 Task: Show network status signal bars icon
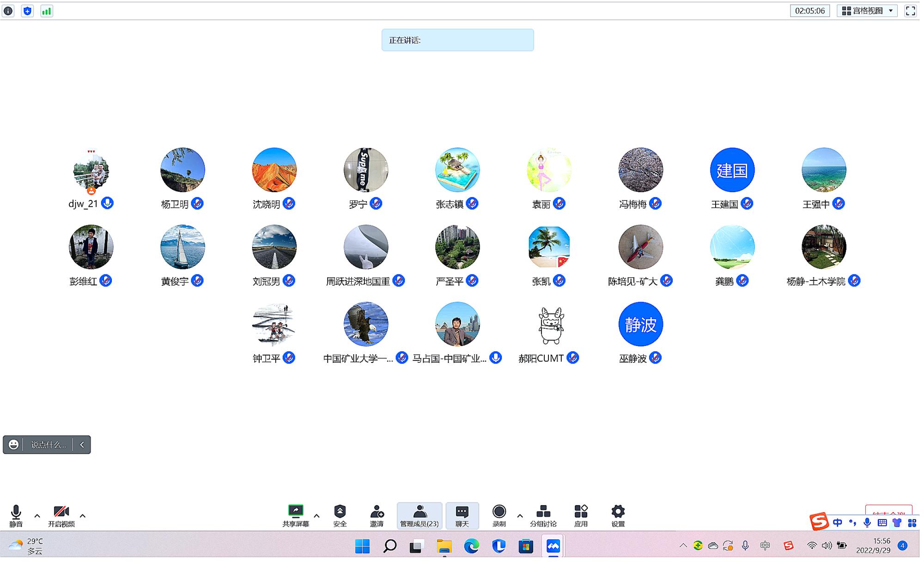point(47,11)
